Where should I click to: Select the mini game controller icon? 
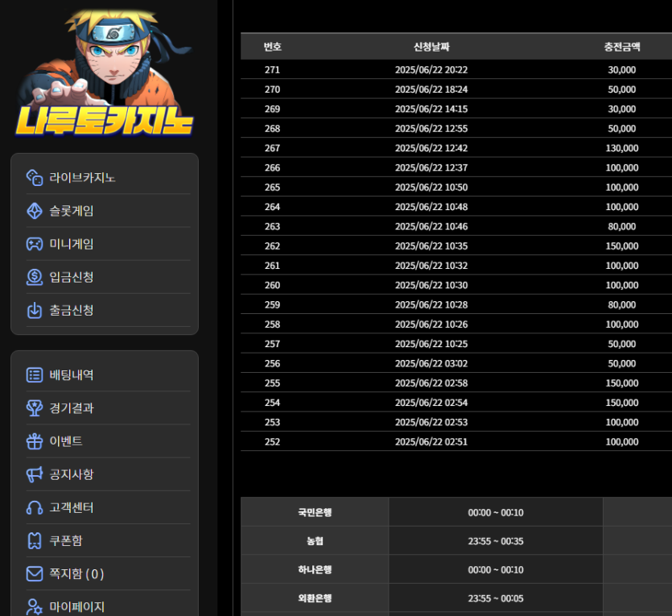35,244
